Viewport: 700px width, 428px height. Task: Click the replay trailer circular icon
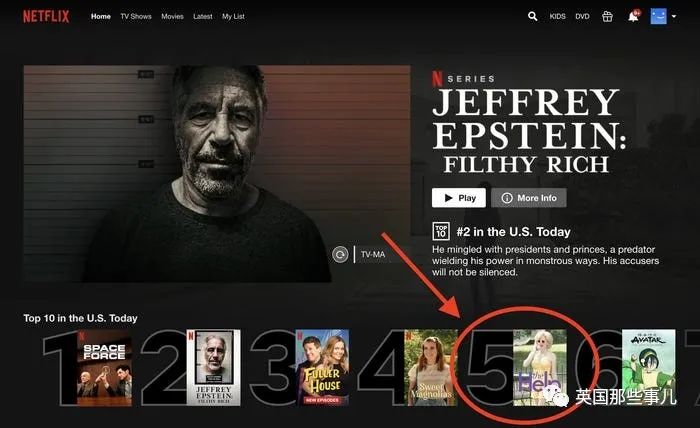click(x=341, y=254)
